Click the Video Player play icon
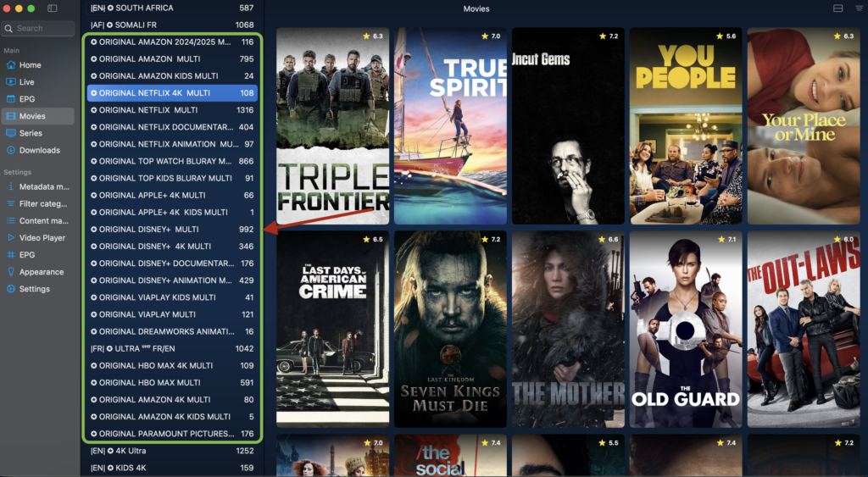The image size is (868, 477). pos(10,237)
